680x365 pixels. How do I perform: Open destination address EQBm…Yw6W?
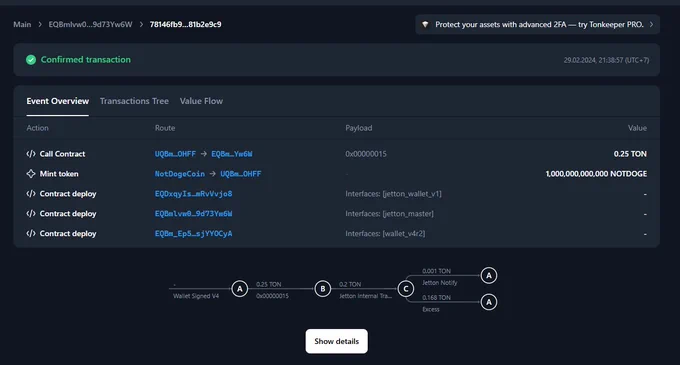coord(232,154)
